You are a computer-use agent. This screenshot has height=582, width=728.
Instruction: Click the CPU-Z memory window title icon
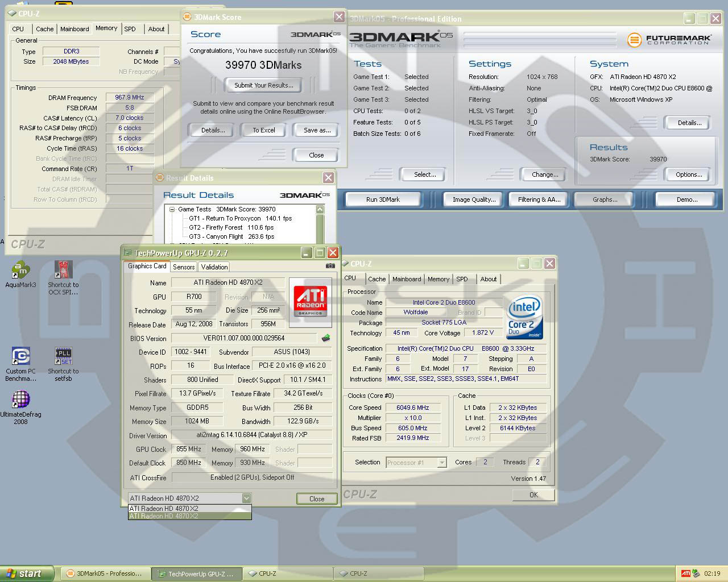pyautogui.click(x=11, y=13)
